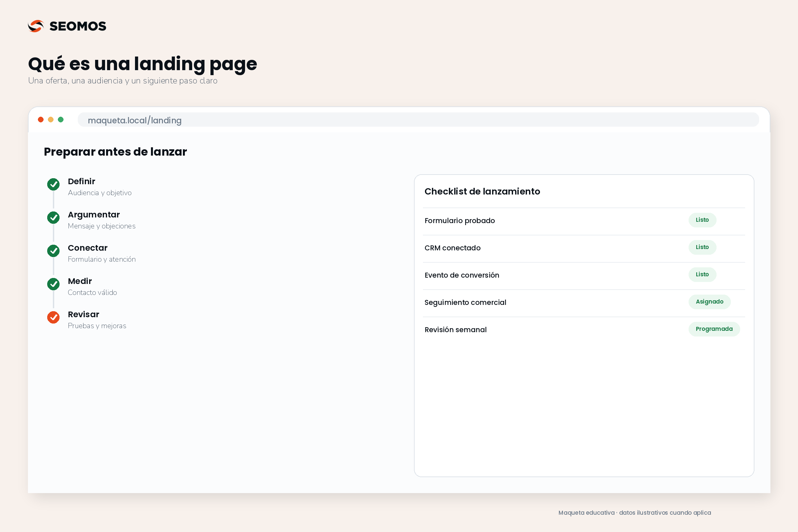The height and width of the screenshot is (532, 798).
Task: Select the Argumentar step title
Action: pyautogui.click(x=94, y=215)
